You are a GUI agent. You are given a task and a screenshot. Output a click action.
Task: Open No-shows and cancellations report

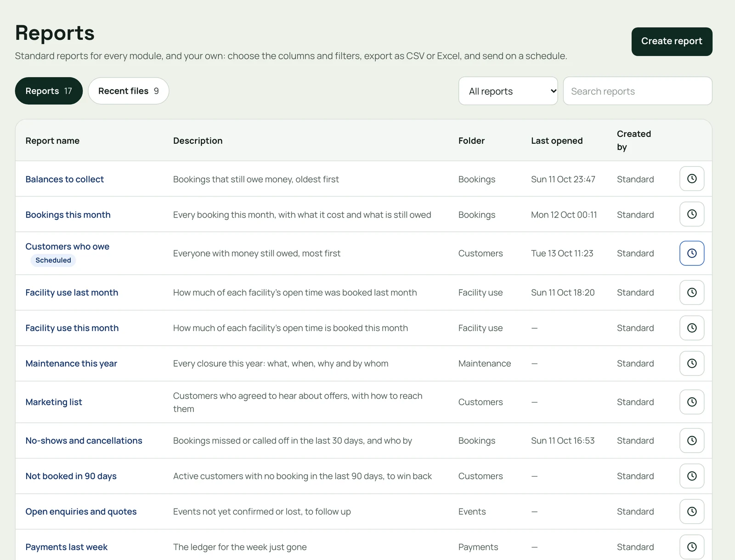pos(84,441)
